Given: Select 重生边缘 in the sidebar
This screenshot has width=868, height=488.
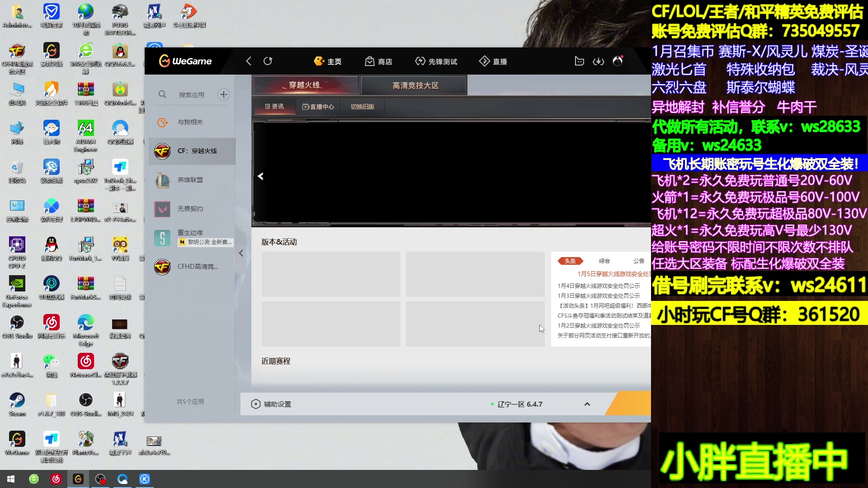Looking at the screenshot, I should pos(192,238).
